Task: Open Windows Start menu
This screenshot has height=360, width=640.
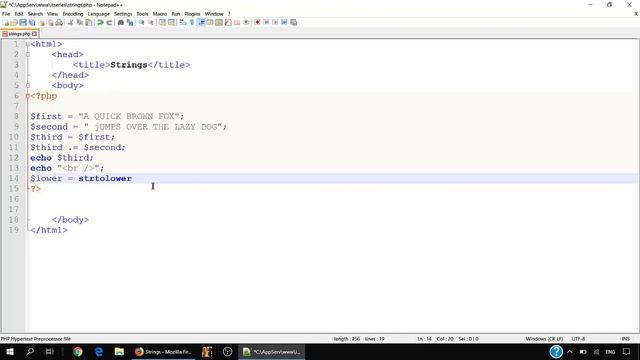Action: point(9,351)
